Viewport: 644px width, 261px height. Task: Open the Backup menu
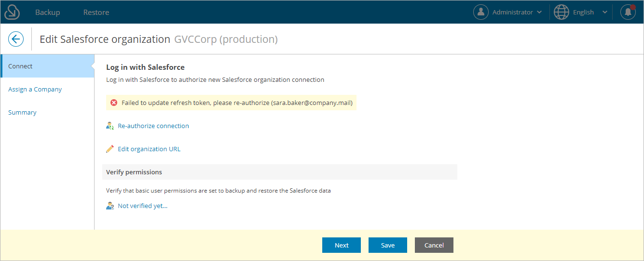point(48,12)
